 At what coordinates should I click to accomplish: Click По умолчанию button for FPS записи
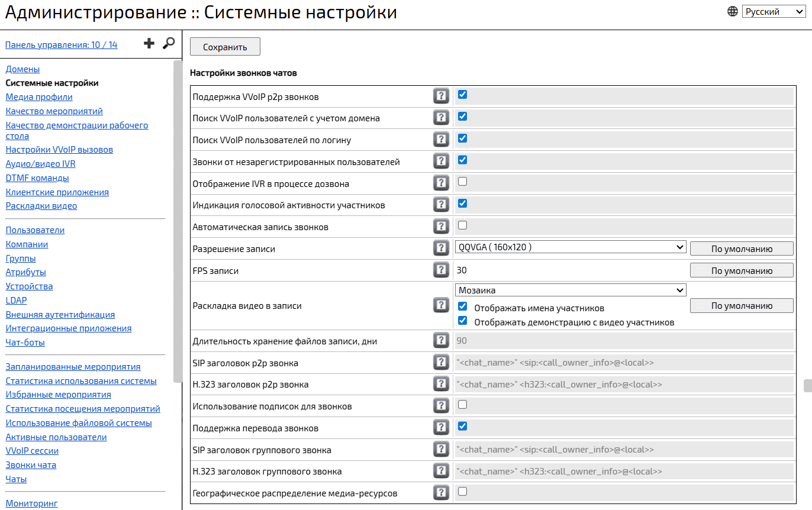[742, 270]
